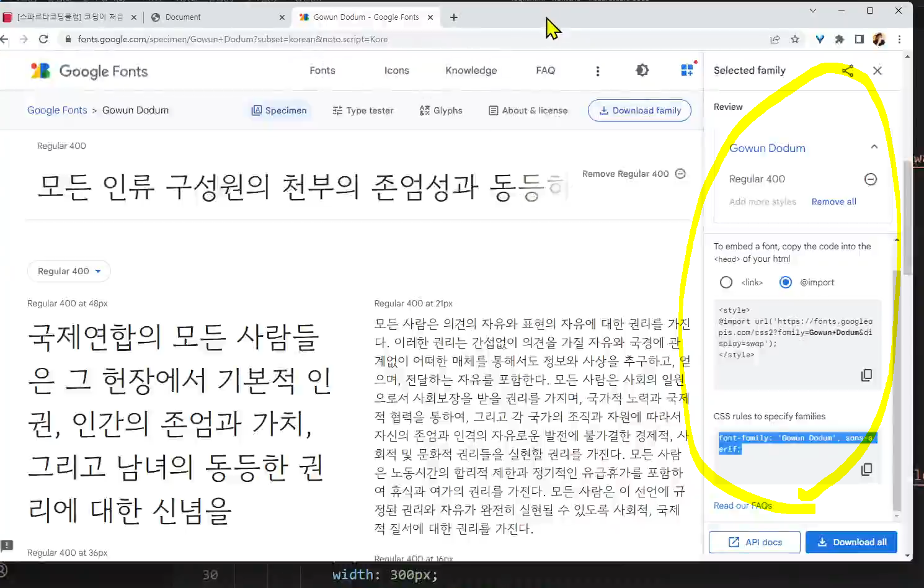Go to Fonts in top navigation

point(322,71)
